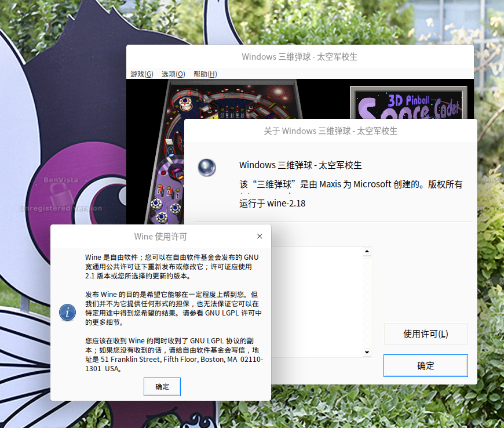Click the scroll up arrow in text box
Screen dimensions: 504x428
point(367,251)
